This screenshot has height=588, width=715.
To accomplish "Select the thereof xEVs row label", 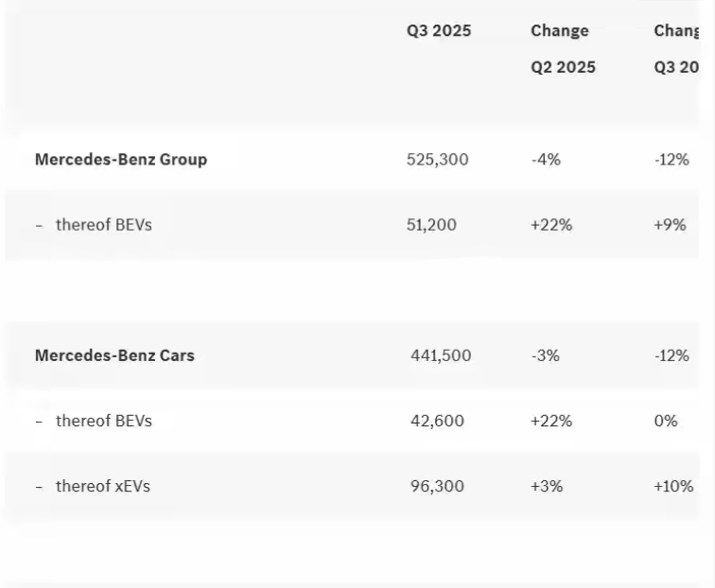I will 102,486.
